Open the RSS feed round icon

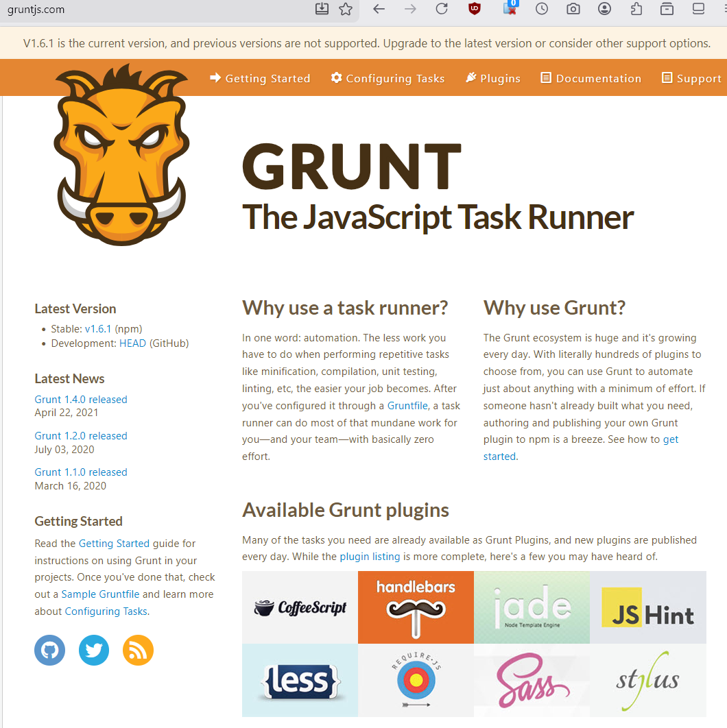click(x=138, y=650)
